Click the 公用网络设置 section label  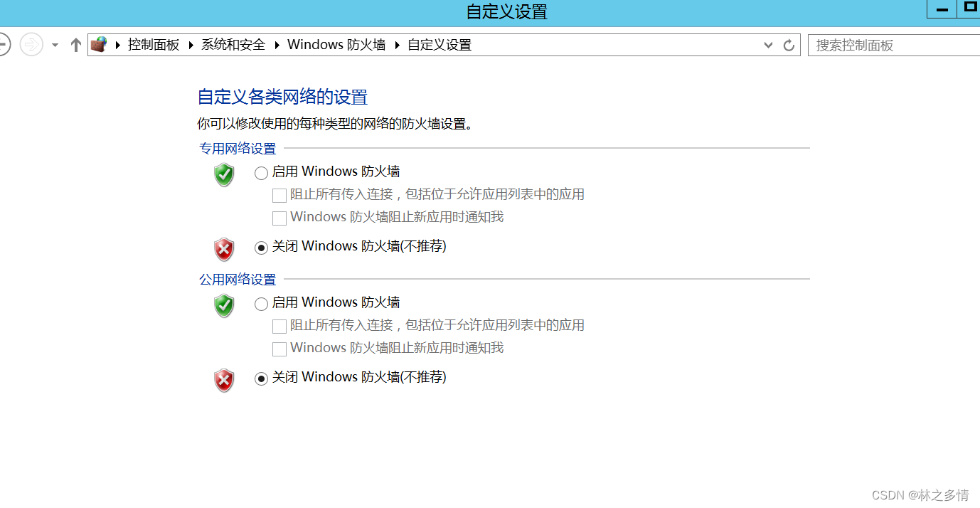[238, 280]
